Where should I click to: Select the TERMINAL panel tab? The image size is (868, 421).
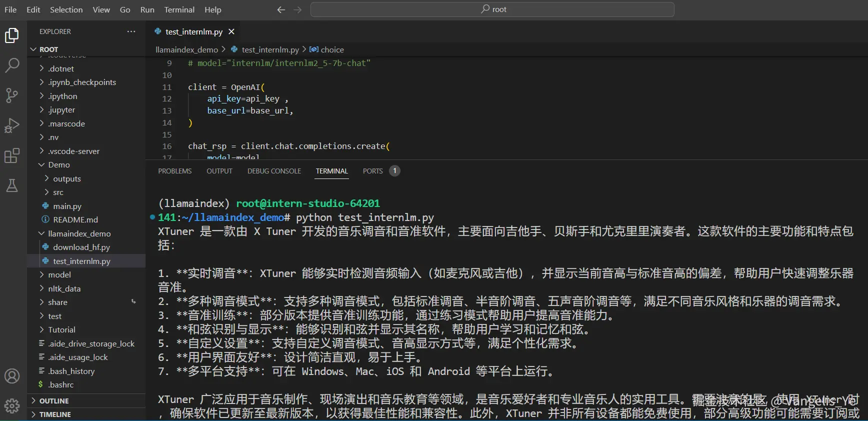pyautogui.click(x=331, y=171)
